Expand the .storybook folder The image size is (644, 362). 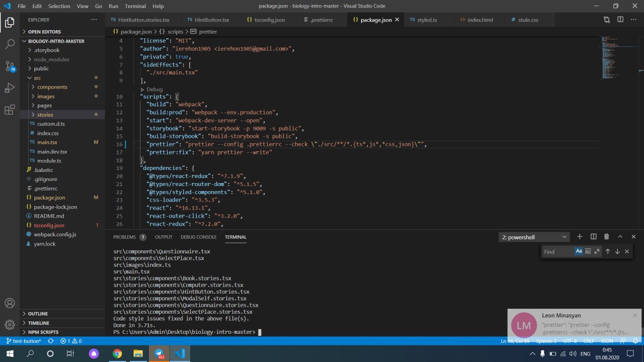click(63, 50)
